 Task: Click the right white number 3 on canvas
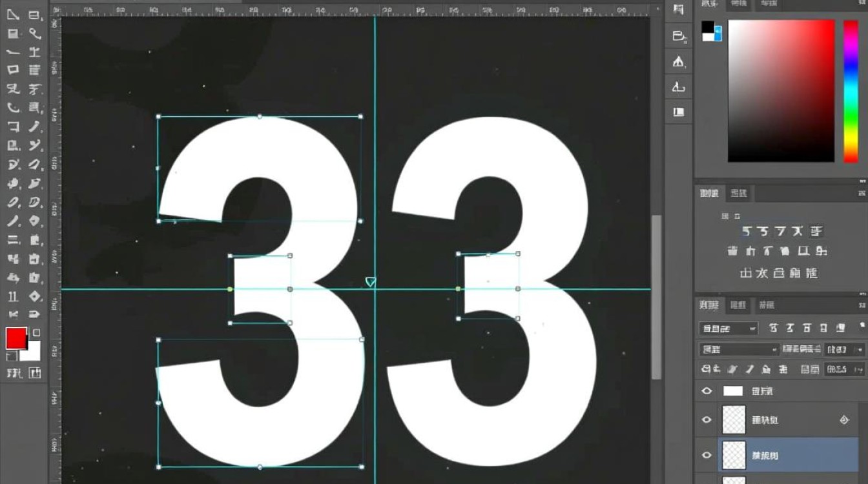[x=492, y=292]
